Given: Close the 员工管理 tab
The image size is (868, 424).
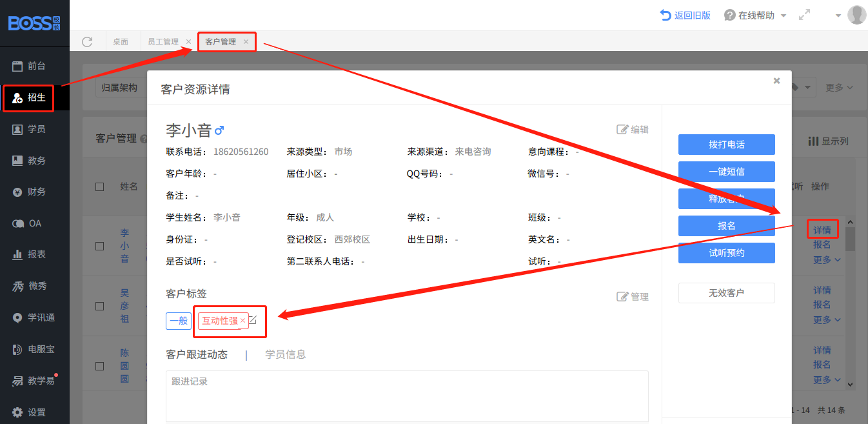Looking at the screenshot, I should tap(188, 41).
